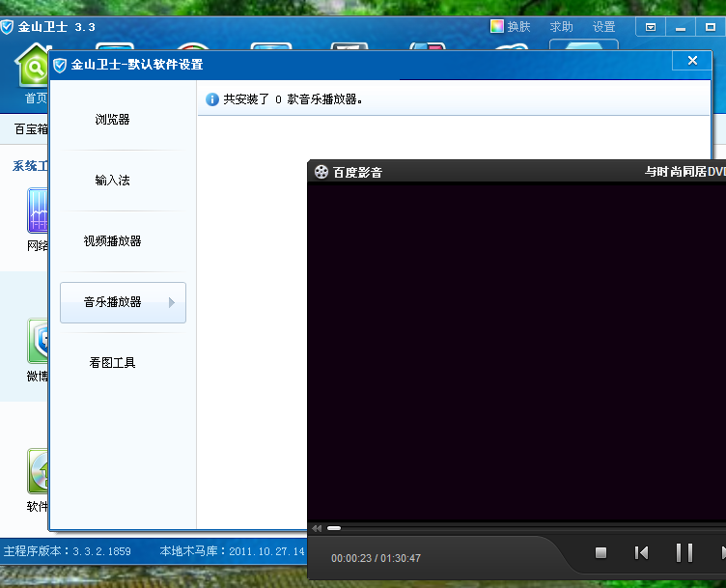Click 求助 in 金山卫士 title bar
The width and height of the screenshot is (726, 588).
pyautogui.click(x=561, y=26)
